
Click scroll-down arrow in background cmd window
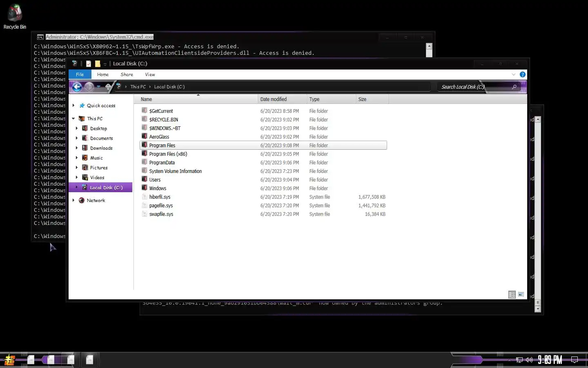click(x=538, y=309)
